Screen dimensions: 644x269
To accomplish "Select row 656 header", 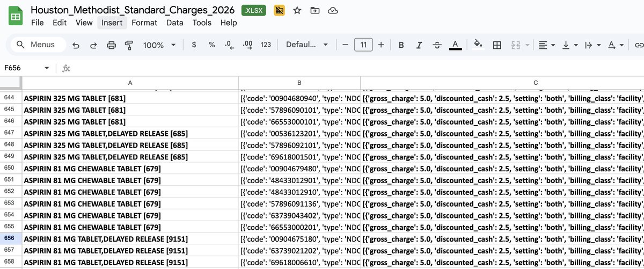I will coord(11,238).
